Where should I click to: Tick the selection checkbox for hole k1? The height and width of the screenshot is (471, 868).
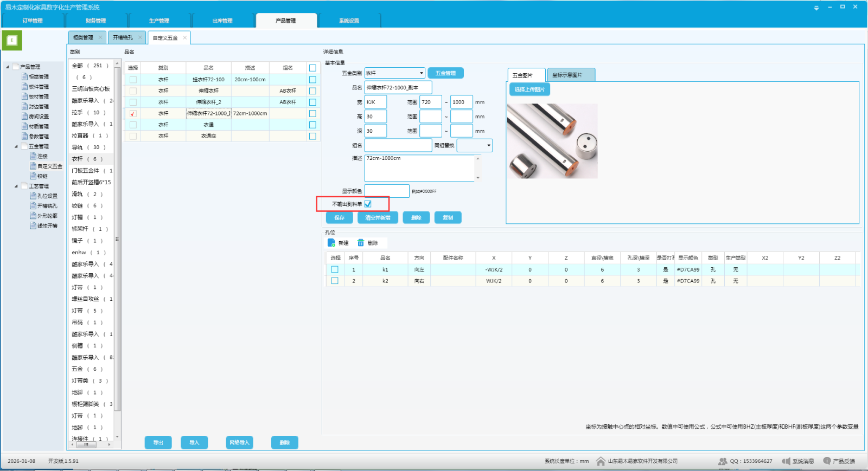coord(335,269)
